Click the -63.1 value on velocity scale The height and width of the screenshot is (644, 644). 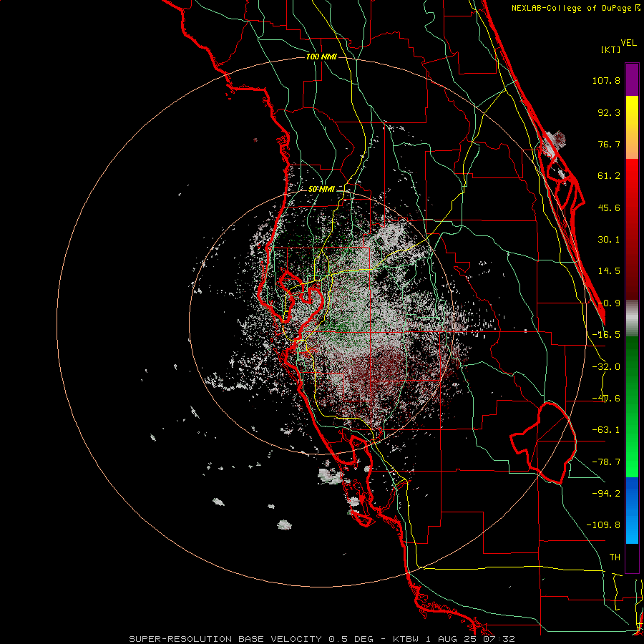click(x=606, y=430)
